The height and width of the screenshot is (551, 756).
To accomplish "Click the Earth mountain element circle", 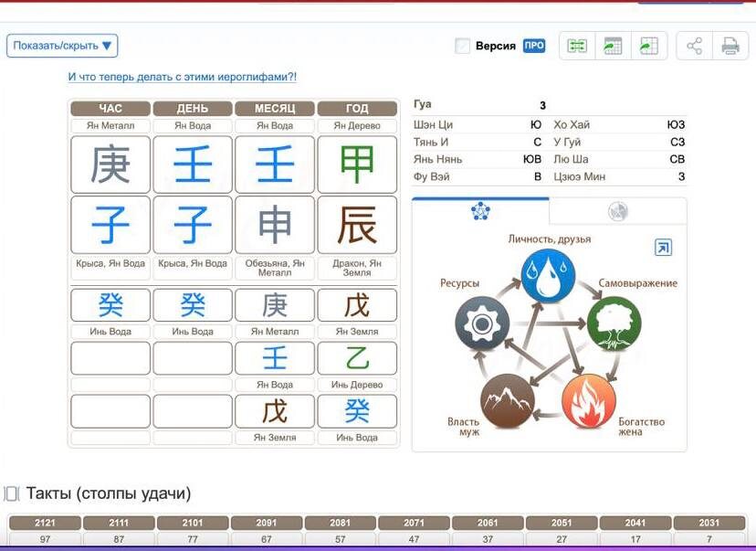I will (508, 401).
